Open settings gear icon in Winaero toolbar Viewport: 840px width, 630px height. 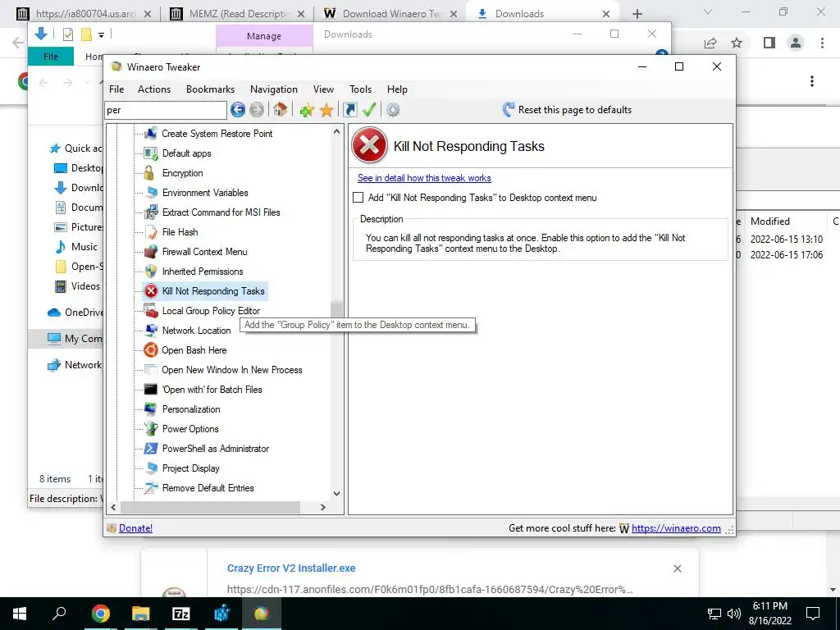pos(393,110)
